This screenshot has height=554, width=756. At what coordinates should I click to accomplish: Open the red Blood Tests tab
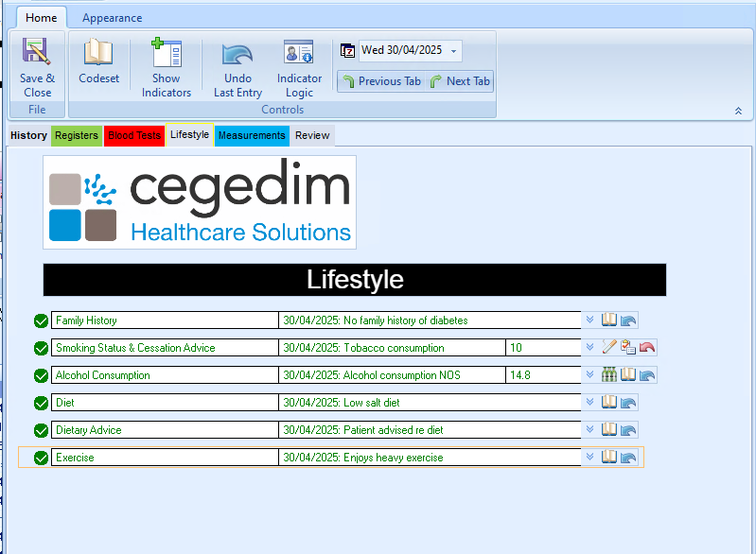coord(134,135)
